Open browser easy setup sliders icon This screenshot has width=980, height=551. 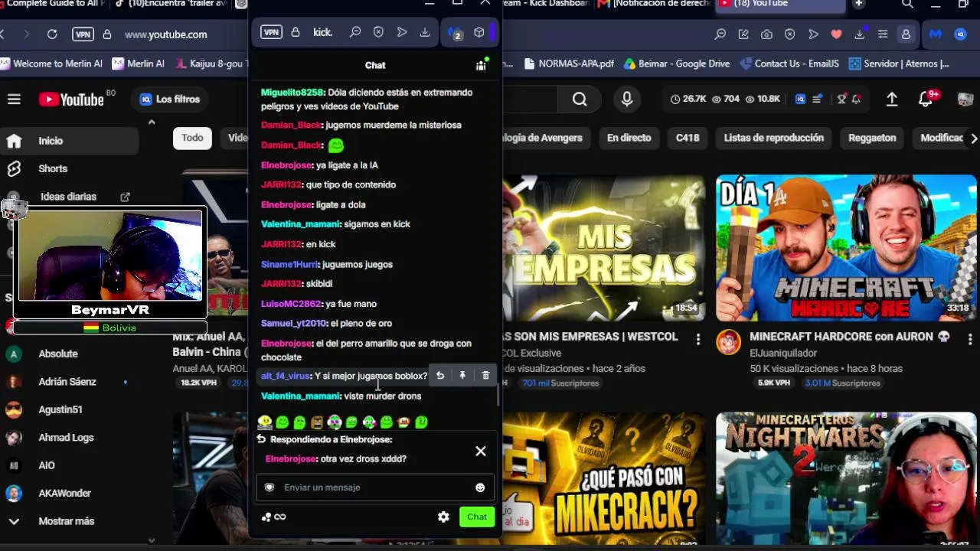883,34
